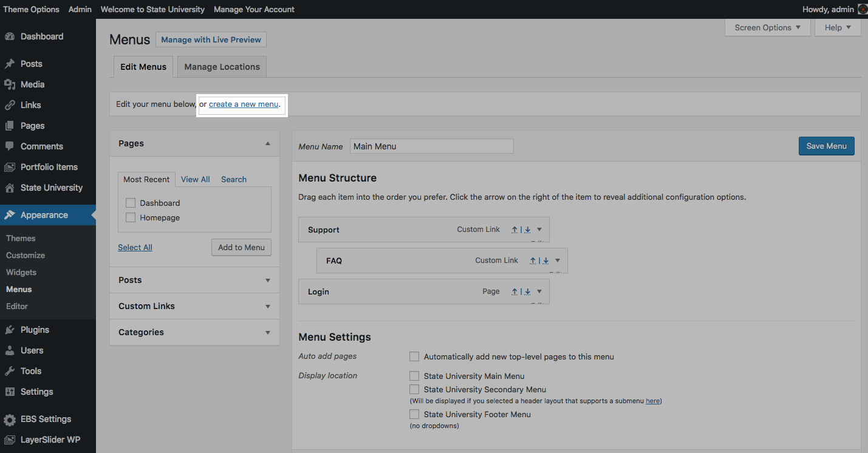
Task: Click the Comments speech bubble icon
Action: [x=10, y=146]
